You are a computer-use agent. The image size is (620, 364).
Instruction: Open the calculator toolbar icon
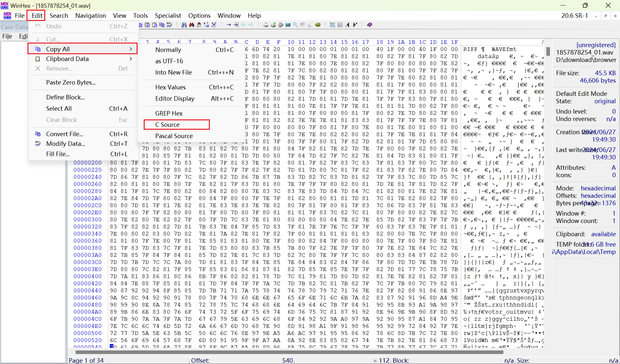(288, 25)
